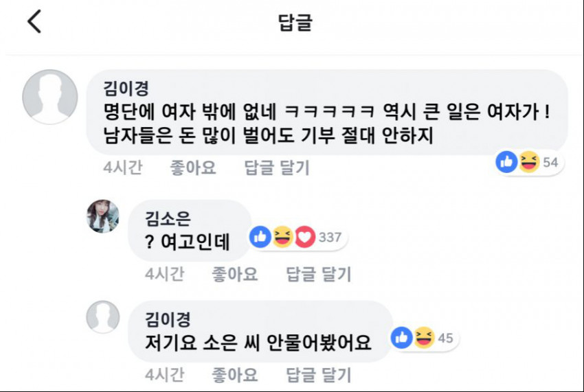Click the blue like reaction on 김소은's reply
The width and height of the screenshot is (584, 392).
point(260,237)
